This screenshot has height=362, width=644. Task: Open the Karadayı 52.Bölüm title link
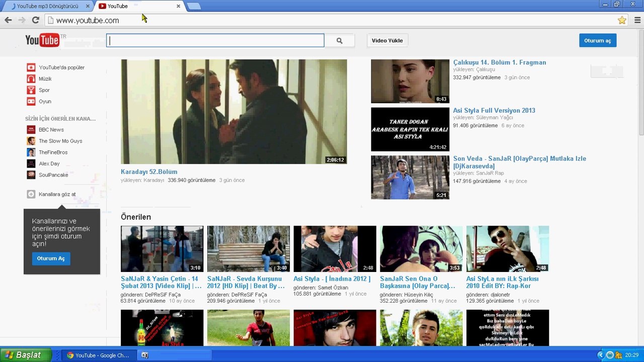149,172
